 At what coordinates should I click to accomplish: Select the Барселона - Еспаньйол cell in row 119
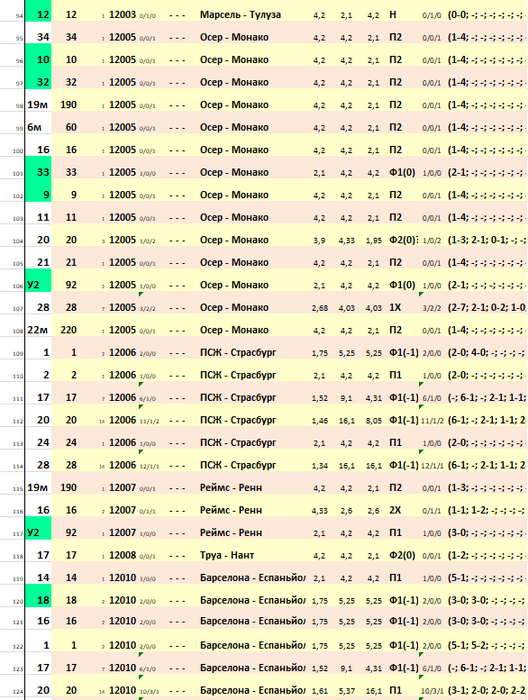[253, 578]
